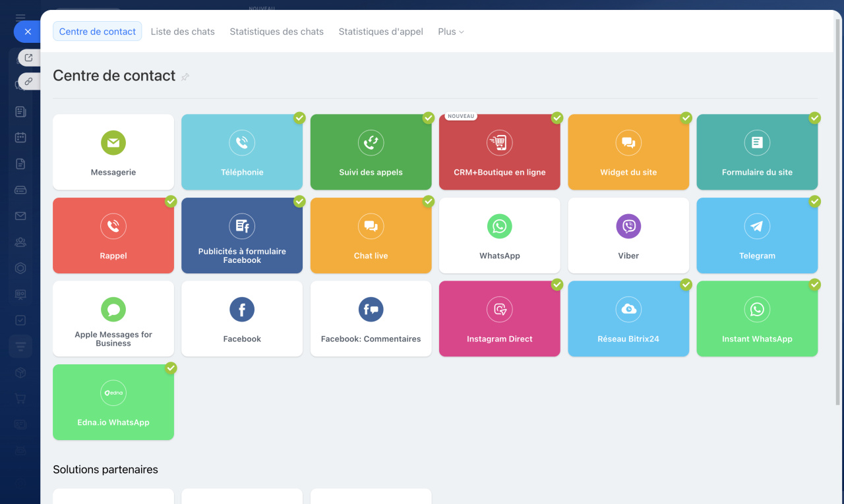This screenshot has height=504, width=844.
Task: Expand the Plus dropdown menu
Action: (451, 32)
